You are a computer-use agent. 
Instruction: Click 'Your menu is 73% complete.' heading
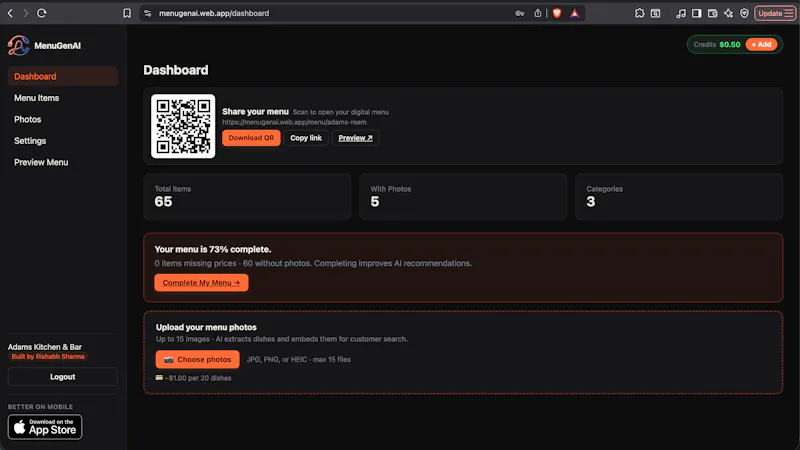[x=213, y=249]
